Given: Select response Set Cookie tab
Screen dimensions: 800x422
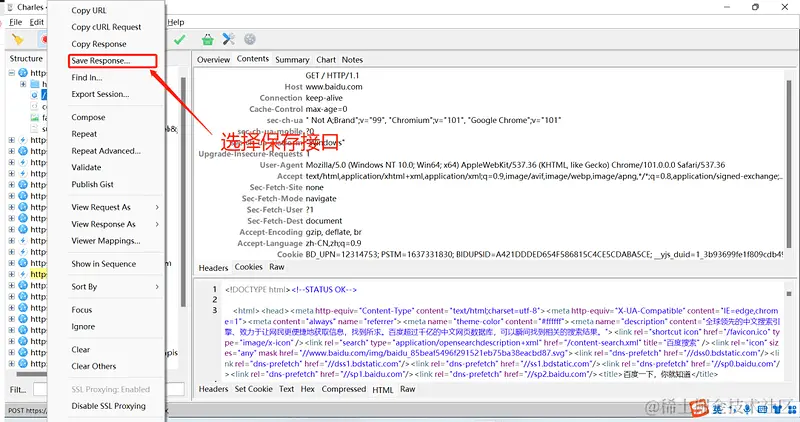Looking at the screenshot, I should pyautogui.click(x=254, y=389).
